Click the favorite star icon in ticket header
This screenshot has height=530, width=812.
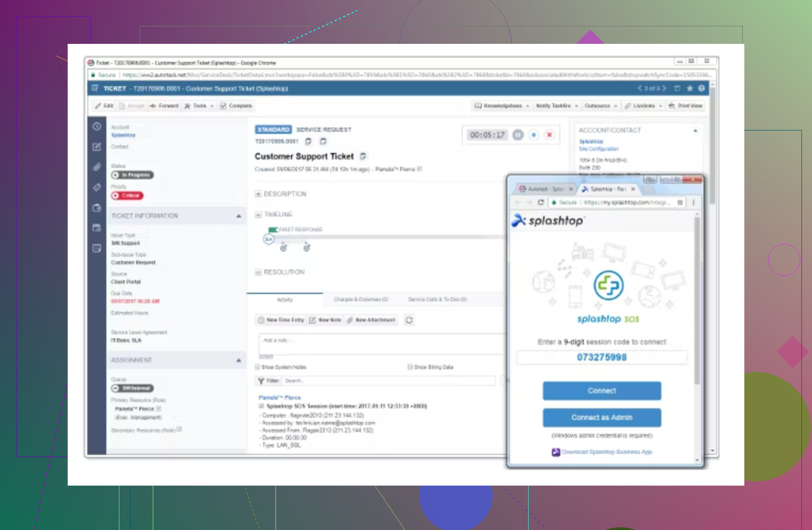click(x=689, y=88)
